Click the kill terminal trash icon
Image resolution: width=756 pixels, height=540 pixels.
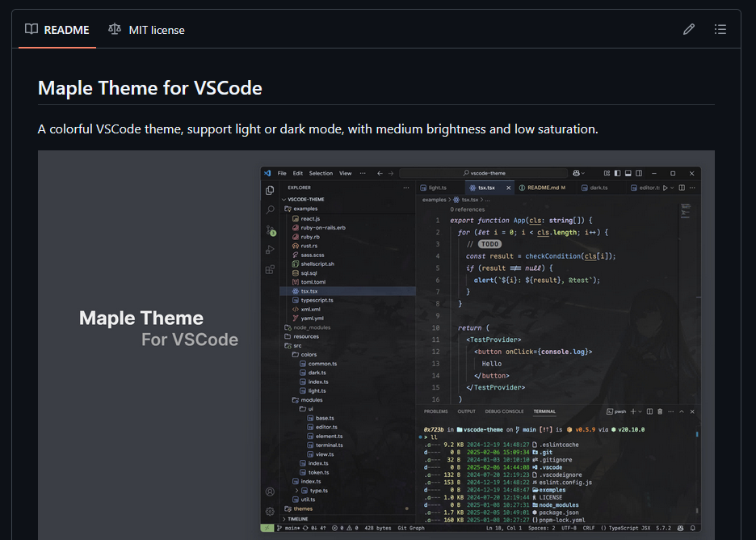(660, 411)
